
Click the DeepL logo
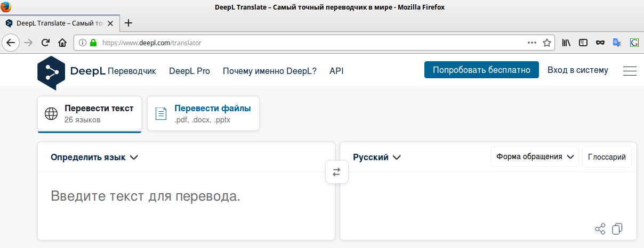click(x=51, y=71)
